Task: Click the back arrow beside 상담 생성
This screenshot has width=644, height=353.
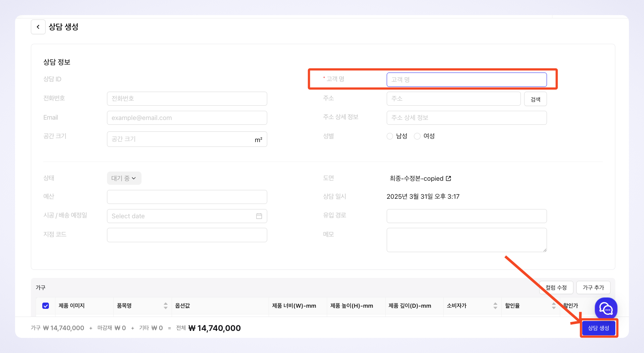Action: click(38, 27)
